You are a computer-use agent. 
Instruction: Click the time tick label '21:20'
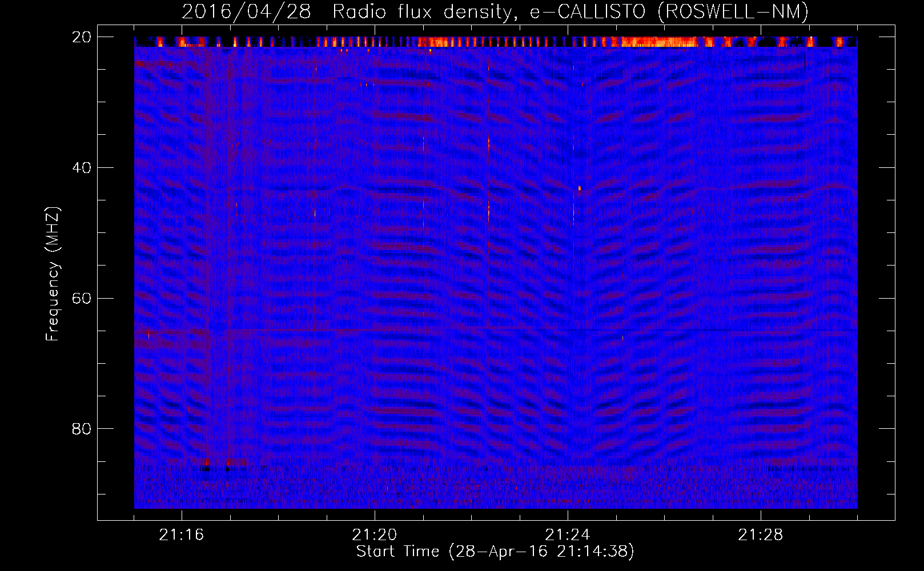(375, 535)
